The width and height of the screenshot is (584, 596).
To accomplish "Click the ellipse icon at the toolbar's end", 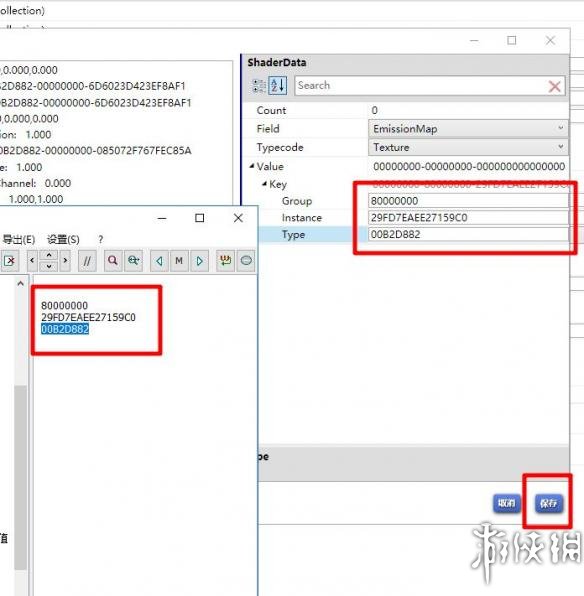I will point(246,261).
